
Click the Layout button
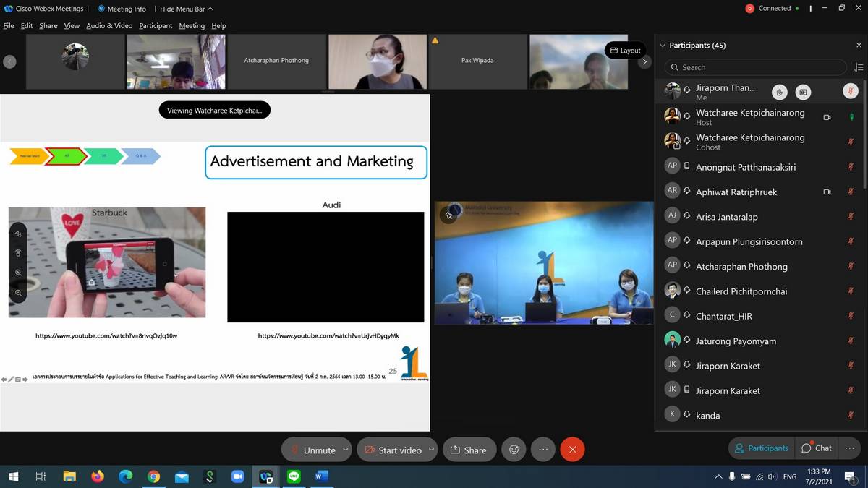point(625,51)
